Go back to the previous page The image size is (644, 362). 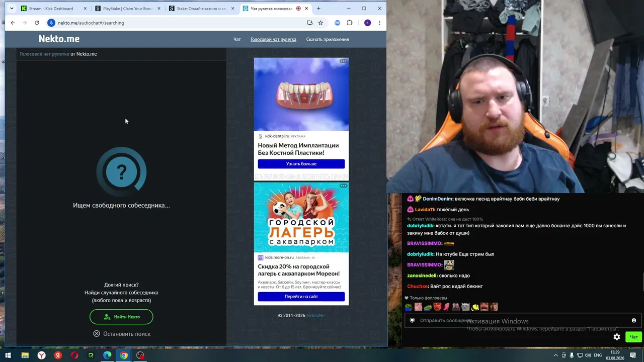tap(13, 23)
